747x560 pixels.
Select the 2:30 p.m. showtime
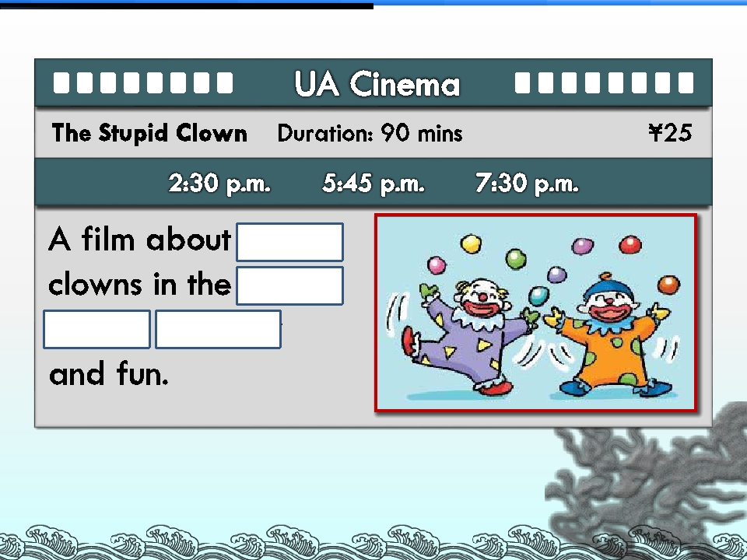pos(219,184)
